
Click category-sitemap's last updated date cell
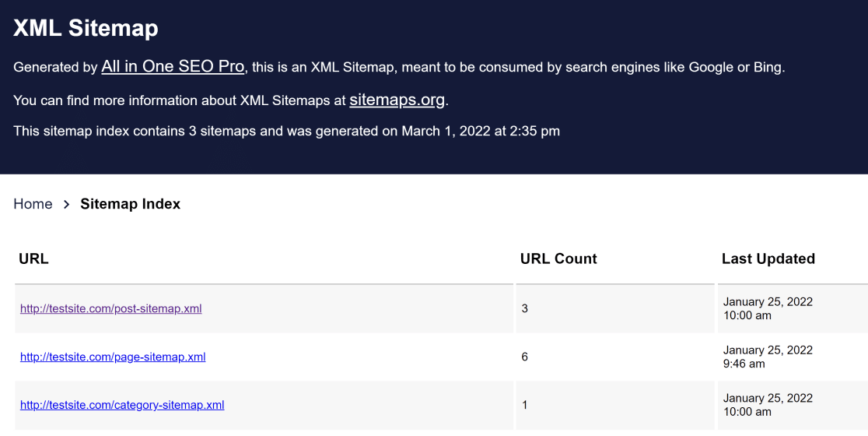pyautogui.click(x=768, y=405)
